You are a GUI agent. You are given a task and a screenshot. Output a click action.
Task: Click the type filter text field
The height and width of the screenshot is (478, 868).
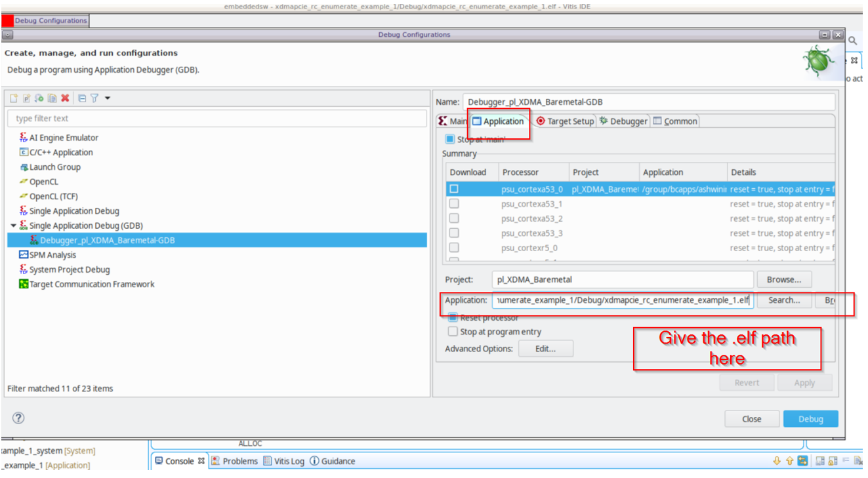217,119
